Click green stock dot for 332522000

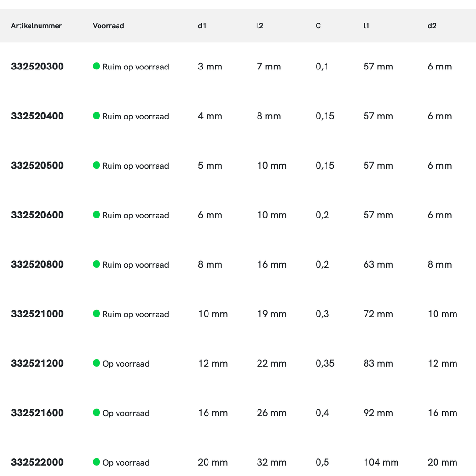(97, 462)
